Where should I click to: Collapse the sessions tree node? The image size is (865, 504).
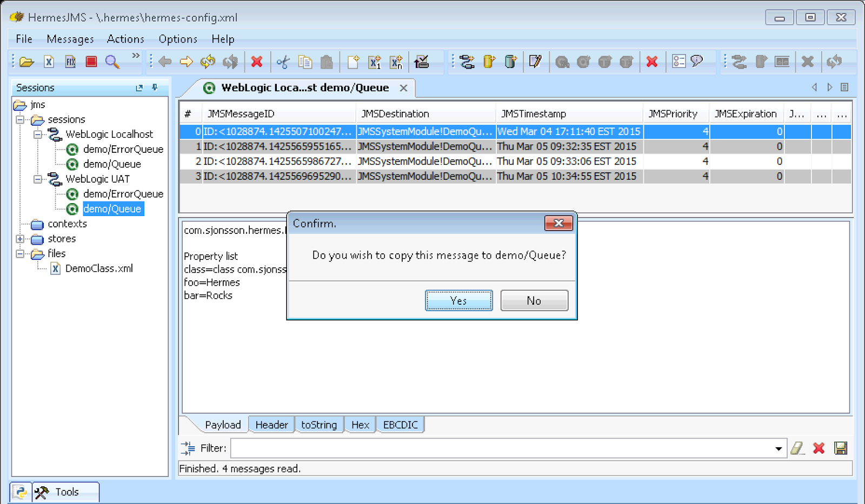coord(20,119)
